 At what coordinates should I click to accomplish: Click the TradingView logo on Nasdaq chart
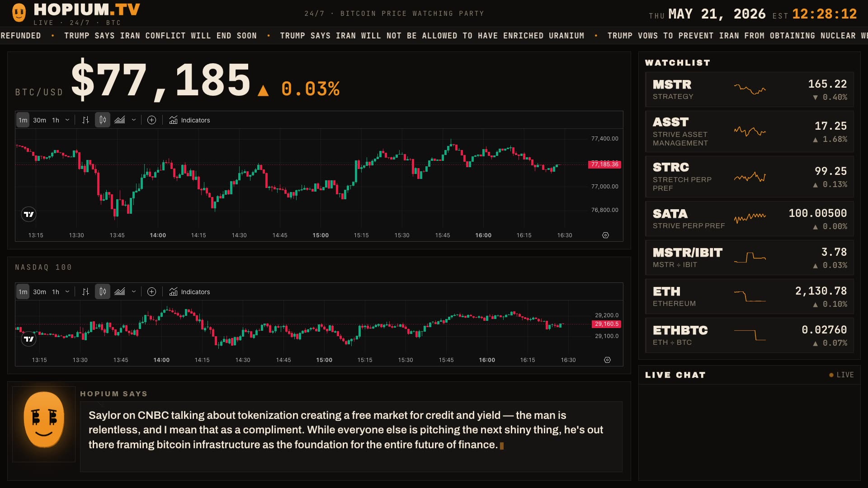tap(29, 339)
